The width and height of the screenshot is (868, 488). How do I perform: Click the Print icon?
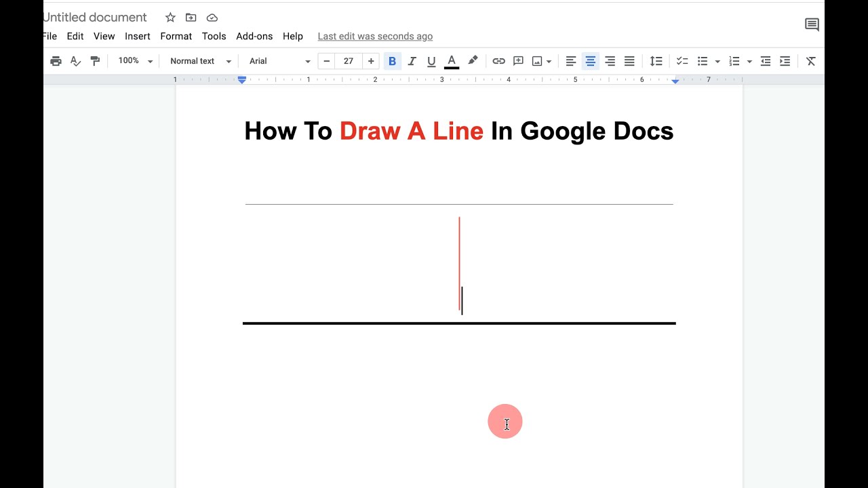(56, 61)
